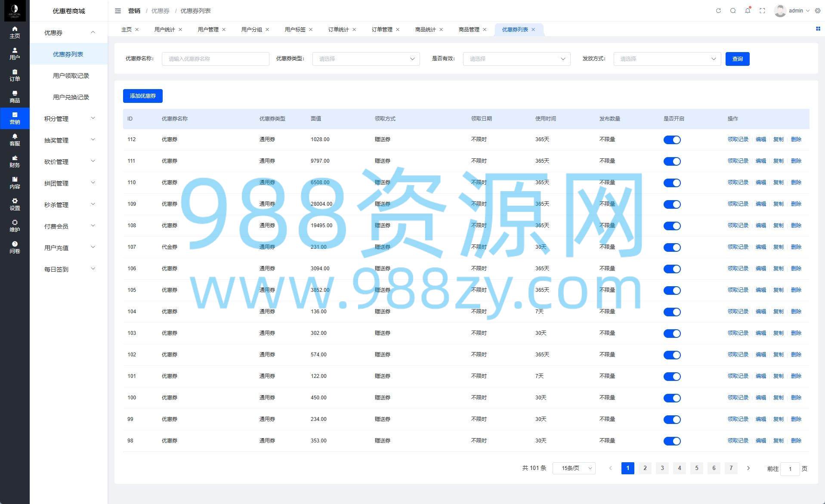Select 用户领取记录 in the side menu
This screenshot has height=504, width=825.
[71, 76]
